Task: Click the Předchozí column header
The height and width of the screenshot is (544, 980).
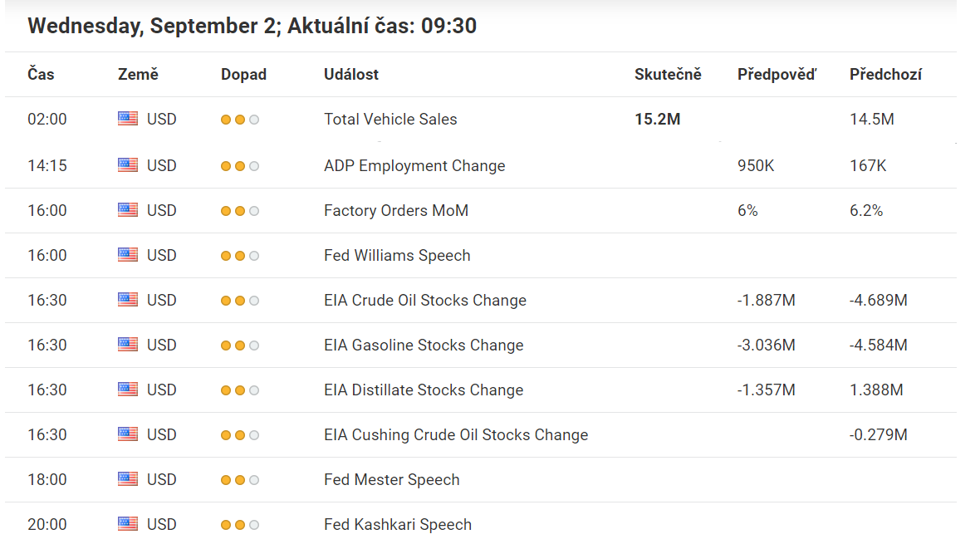Action: (885, 75)
